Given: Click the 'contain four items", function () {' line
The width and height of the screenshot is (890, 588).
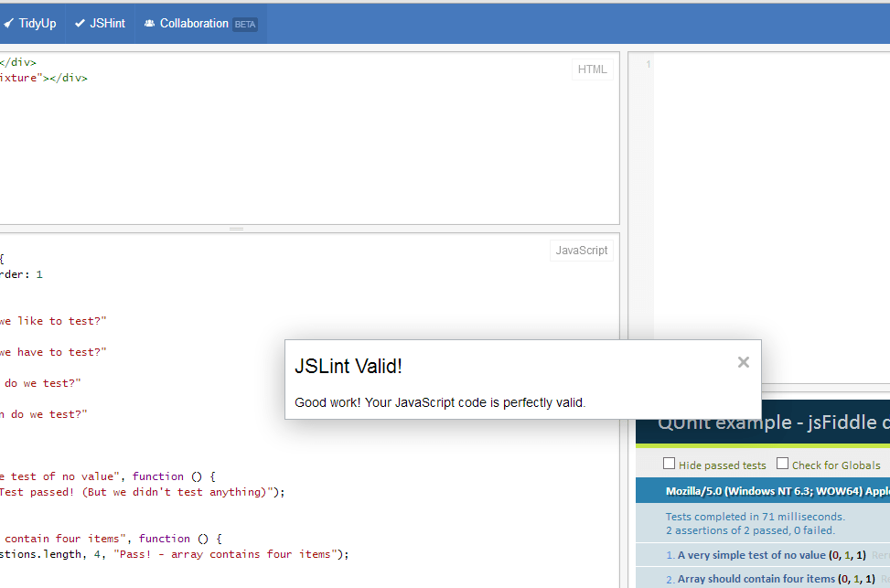Looking at the screenshot, I should 113,539.
